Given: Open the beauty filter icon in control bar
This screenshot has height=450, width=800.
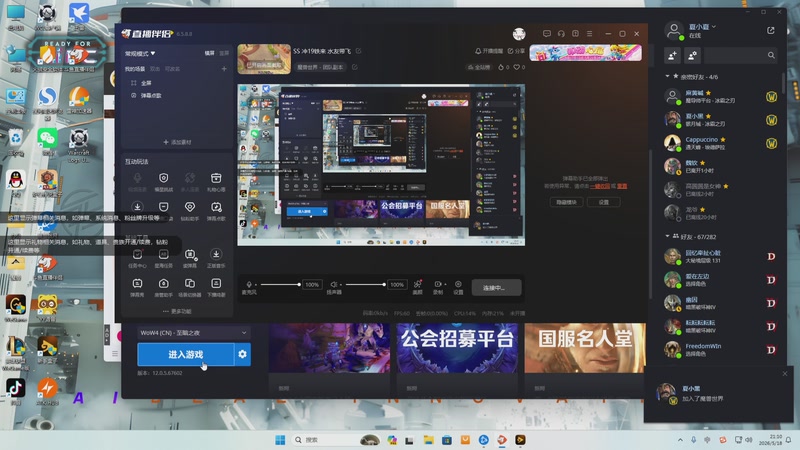Looking at the screenshot, I should pos(417,284).
